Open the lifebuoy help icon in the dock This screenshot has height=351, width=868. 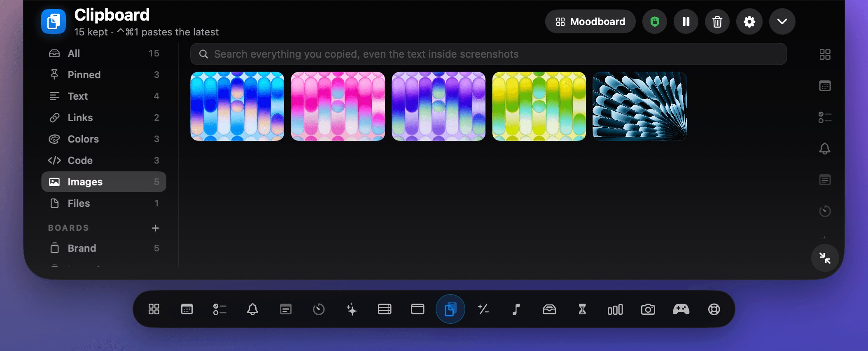pyautogui.click(x=714, y=309)
